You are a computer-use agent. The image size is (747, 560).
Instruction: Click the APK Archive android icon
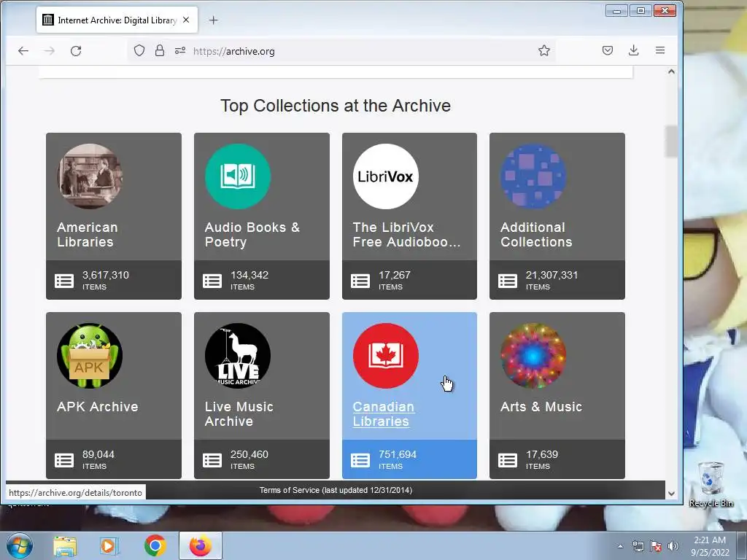(x=90, y=356)
